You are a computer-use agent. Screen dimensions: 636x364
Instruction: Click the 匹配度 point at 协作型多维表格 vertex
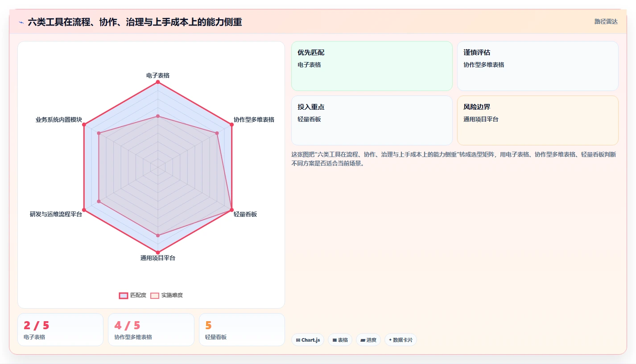click(x=232, y=124)
